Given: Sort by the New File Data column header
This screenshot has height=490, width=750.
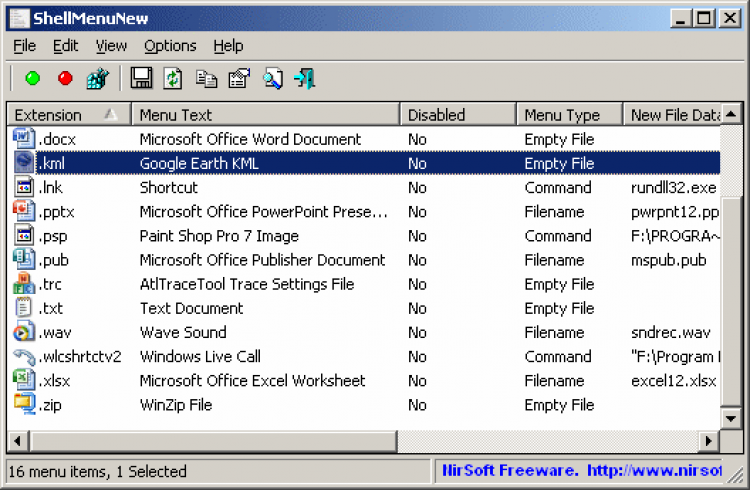Looking at the screenshot, I should pyautogui.click(x=672, y=115).
